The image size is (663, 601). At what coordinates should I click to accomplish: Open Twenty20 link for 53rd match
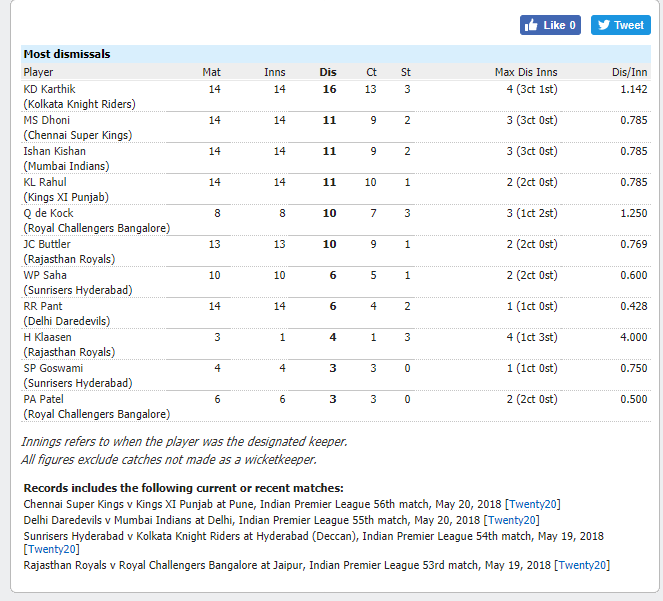coord(582,565)
